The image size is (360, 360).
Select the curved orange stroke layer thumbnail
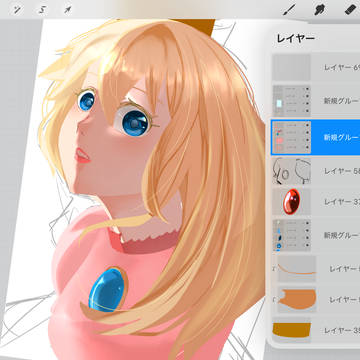pos(297,269)
